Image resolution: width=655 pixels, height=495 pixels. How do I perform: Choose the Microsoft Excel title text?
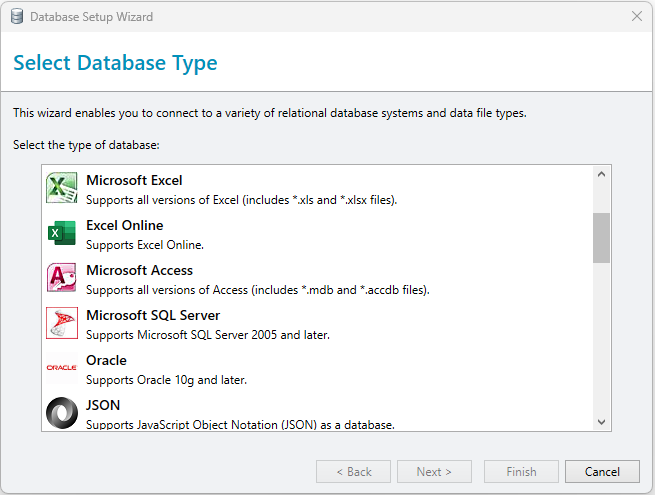(134, 180)
